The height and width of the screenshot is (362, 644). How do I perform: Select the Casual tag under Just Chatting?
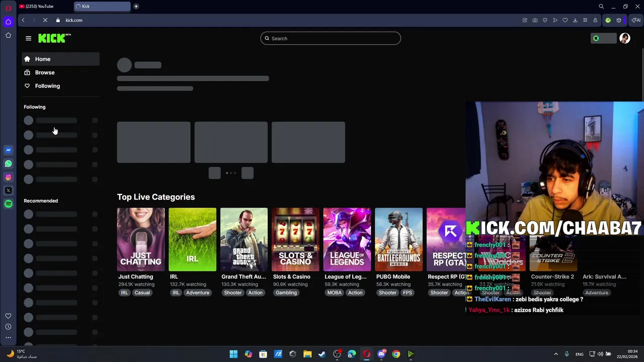click(142, 293)
